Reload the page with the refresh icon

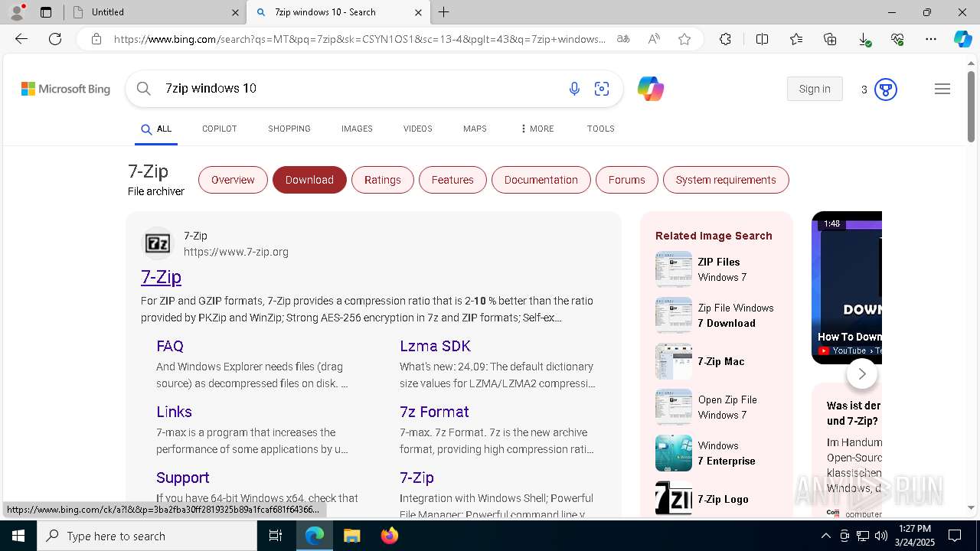(55, 39)
